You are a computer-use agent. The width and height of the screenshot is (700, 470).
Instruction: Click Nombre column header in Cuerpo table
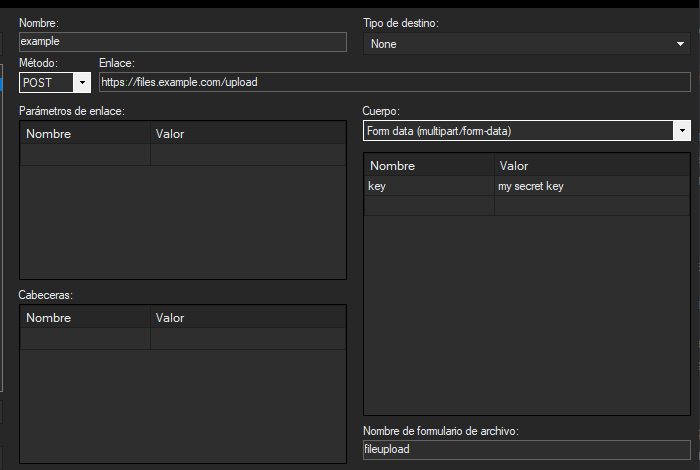[429, 165]
